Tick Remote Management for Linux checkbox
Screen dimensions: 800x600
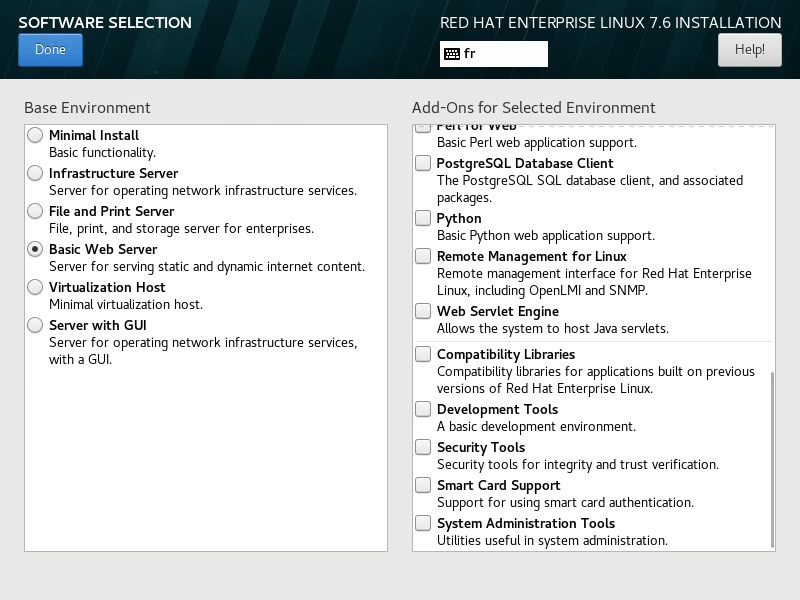[x=422, y=256]
